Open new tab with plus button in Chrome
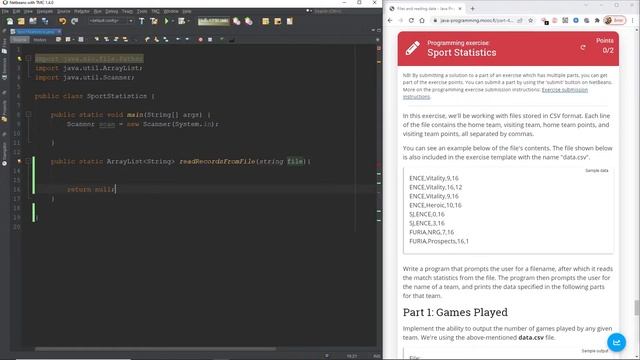Viewport: 640px width, 360px height. tap(472, 8)
